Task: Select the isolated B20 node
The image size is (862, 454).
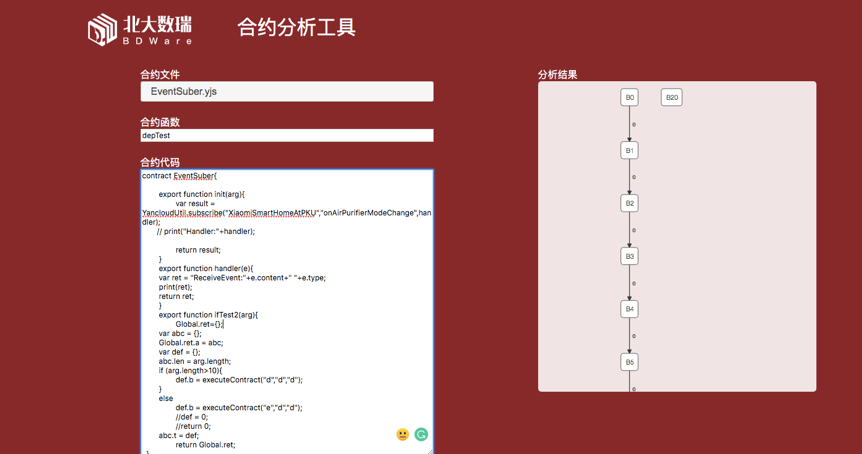Action: tap(671, 98)
